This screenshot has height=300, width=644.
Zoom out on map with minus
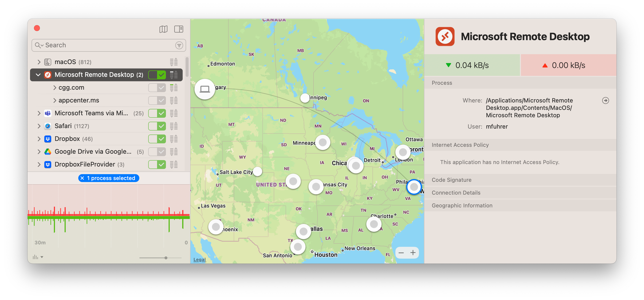point(401,253)
